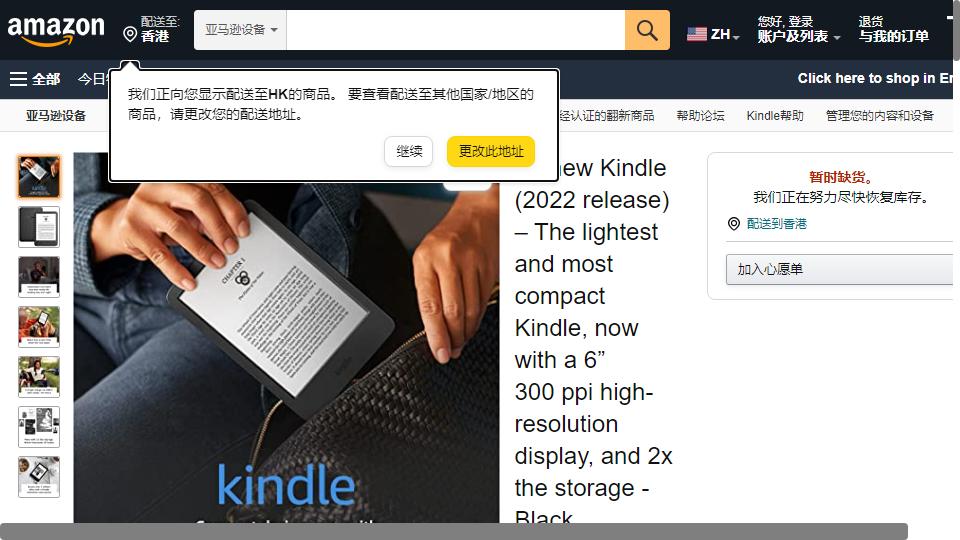Viewport: 960px width, 540px height.
Task: Open the hamburger 全部 menu
Action: (35, 79)
